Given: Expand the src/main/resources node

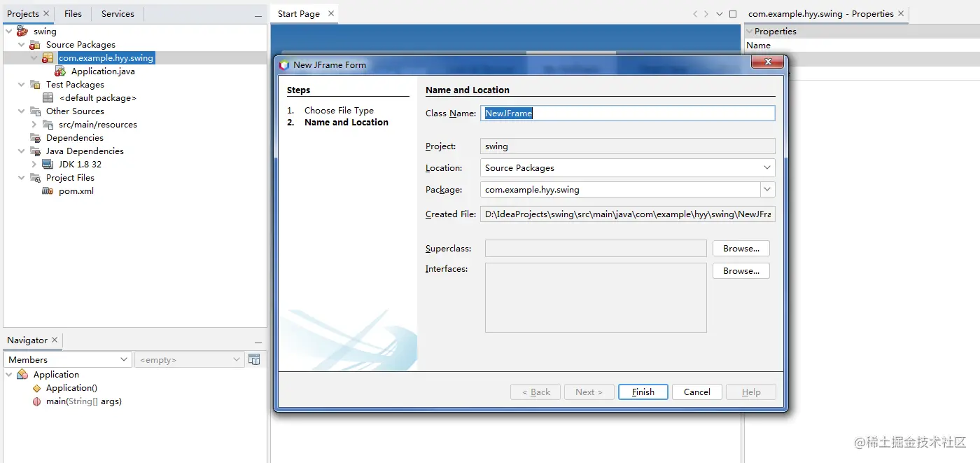Looking at the screenshot, I should click(34, 125).
